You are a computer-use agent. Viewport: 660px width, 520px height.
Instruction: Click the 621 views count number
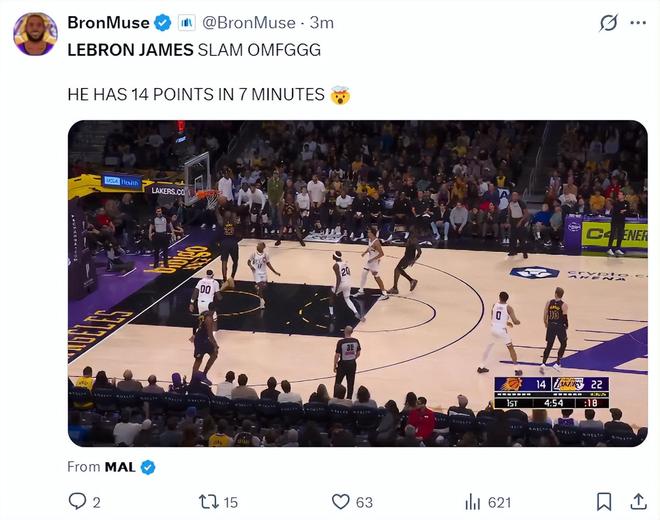(499, 501)
